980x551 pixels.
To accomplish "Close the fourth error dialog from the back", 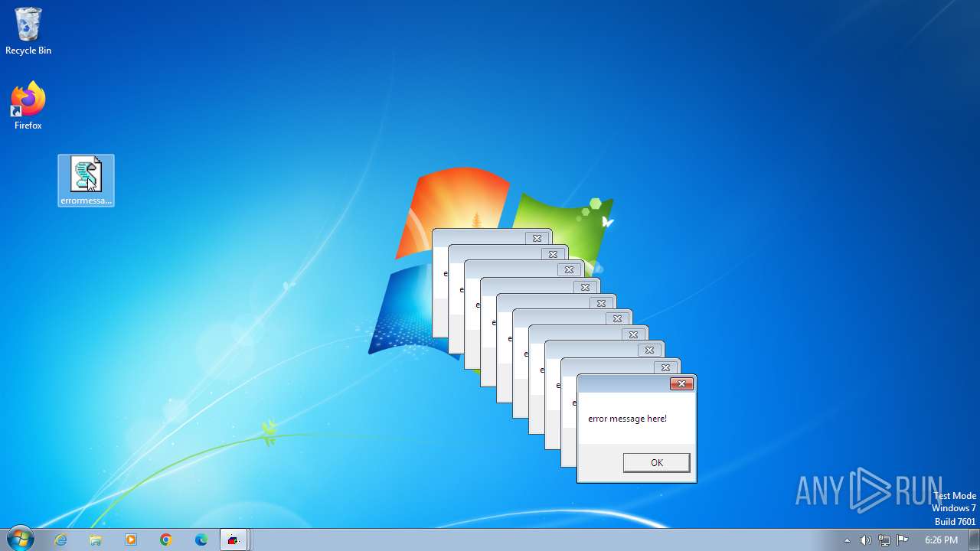I will (585, 287).
